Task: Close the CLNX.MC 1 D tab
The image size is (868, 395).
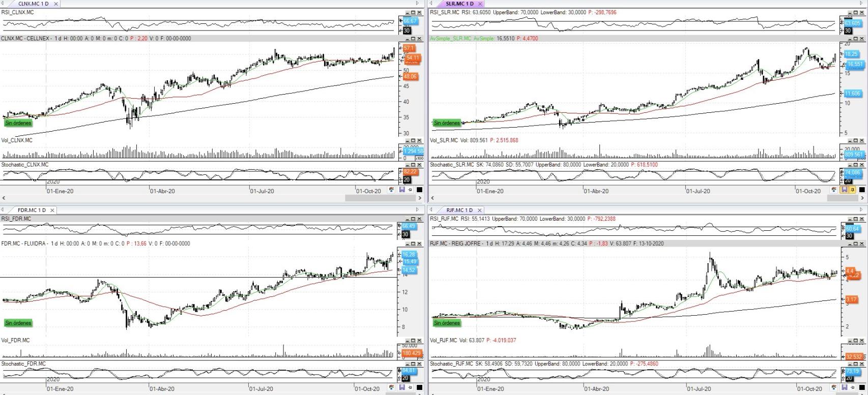Action: coord(56,4)
